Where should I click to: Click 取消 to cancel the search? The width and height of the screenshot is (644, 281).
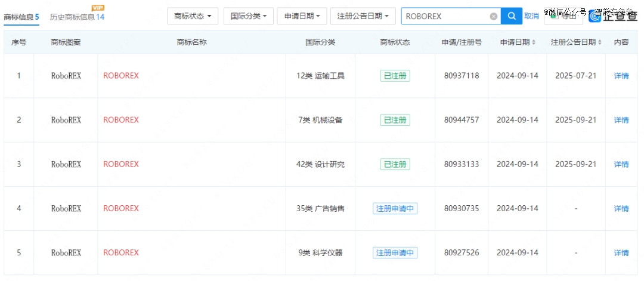[x=531, y=16]
